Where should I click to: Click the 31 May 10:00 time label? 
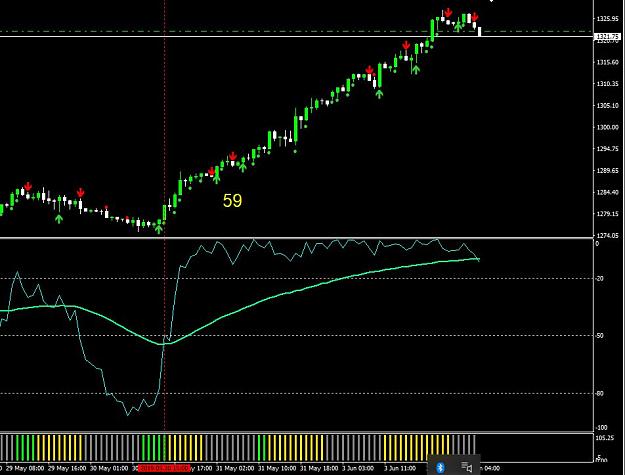point(277,468)
